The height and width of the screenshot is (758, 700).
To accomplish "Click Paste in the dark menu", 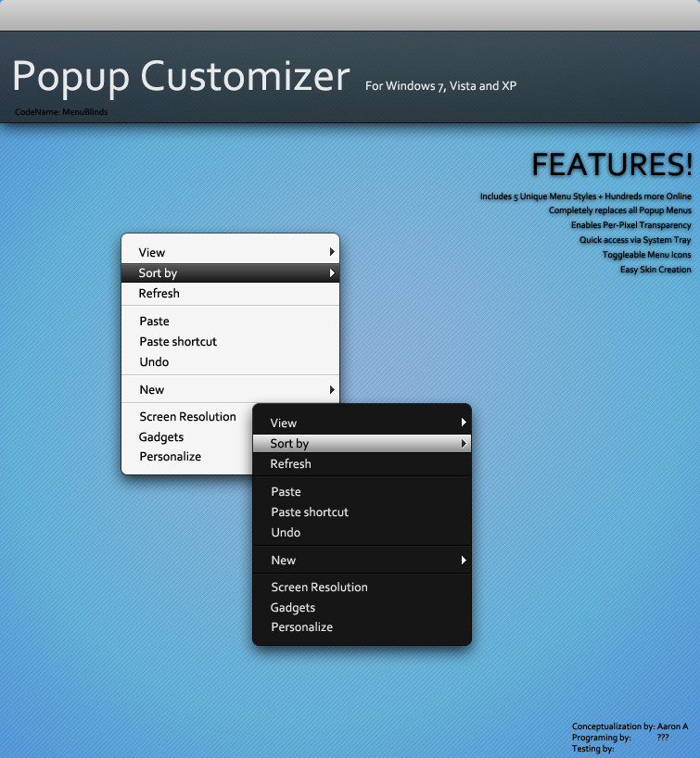I will [362, 492].
